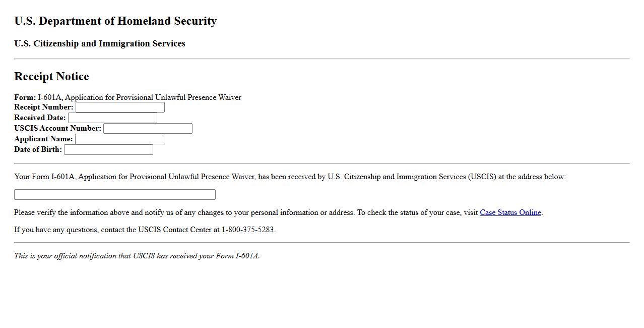Click the bold 'Form:' label
Image resolution: width=644 pixels, height=328 pixels.
point(25,97)
